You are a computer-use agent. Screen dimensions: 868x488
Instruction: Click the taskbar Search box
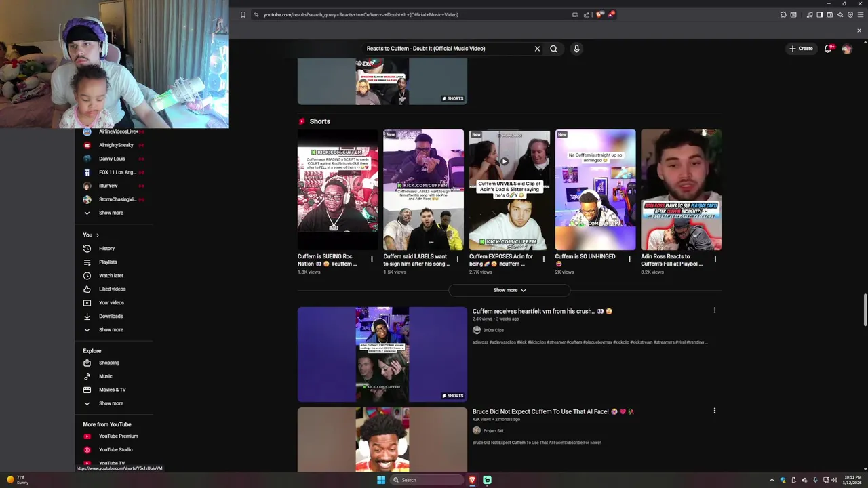click(428, 480)
